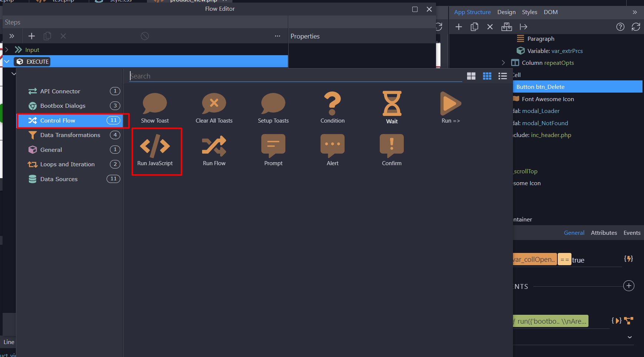The image size is (644, 357).
Task: Expand the Column repeatOpts tree node
Action: tap(503, 63)
